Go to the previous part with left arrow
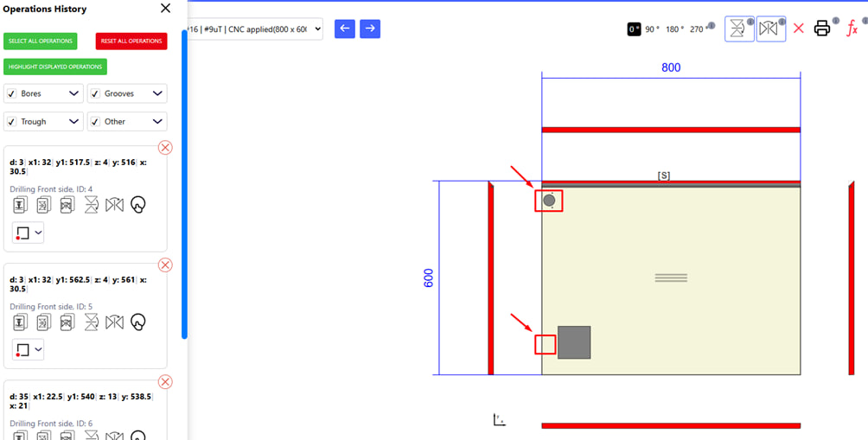 (x=345, y=29)
